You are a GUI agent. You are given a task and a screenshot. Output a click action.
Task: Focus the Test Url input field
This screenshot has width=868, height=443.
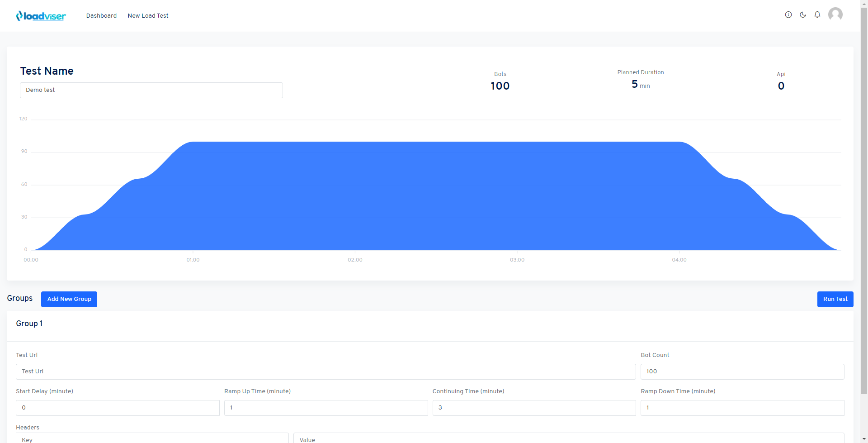[326, 372]
